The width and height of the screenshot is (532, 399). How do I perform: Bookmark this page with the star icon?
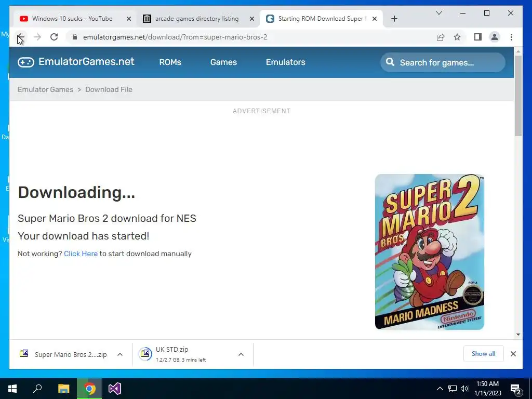tap(457, 37)
